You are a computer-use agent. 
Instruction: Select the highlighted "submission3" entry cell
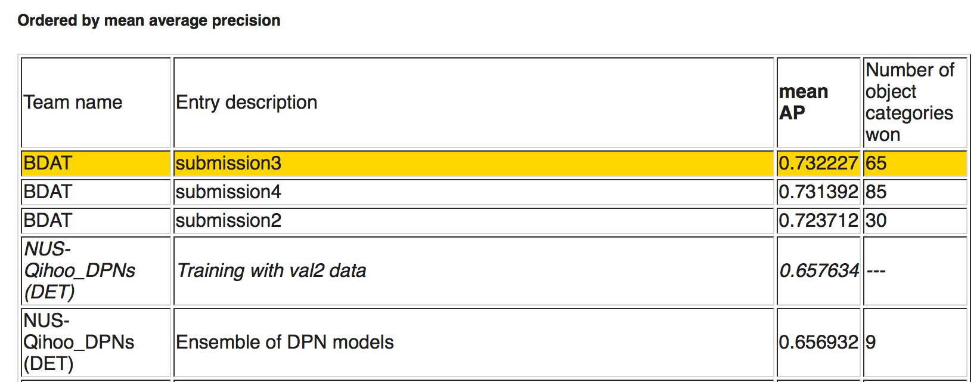[x=228, y=164]
